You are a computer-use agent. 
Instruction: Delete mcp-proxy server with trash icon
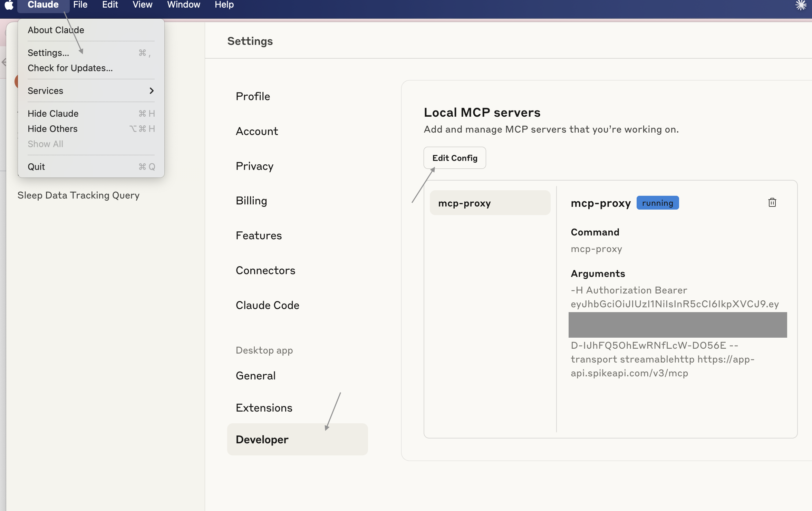tap(772, 202)
